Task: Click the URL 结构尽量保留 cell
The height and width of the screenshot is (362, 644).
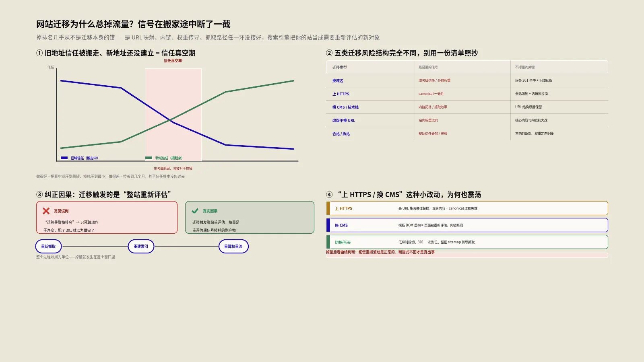Action: 528,107
